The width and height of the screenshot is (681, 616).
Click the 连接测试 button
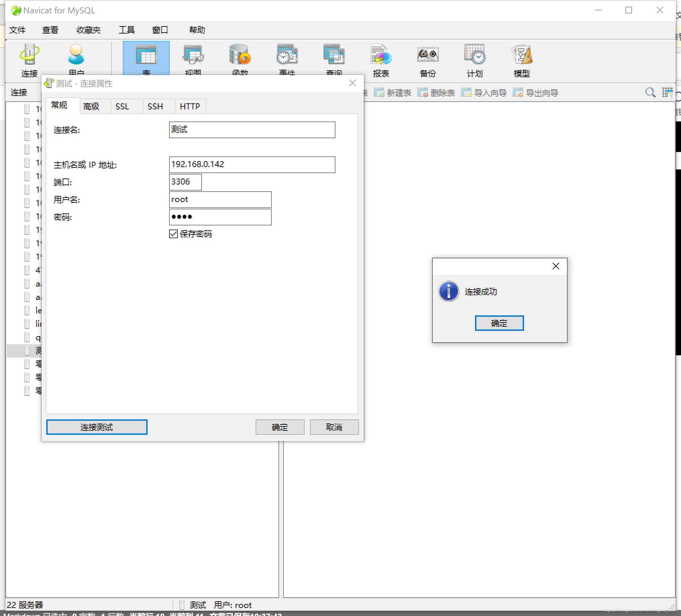97,427
